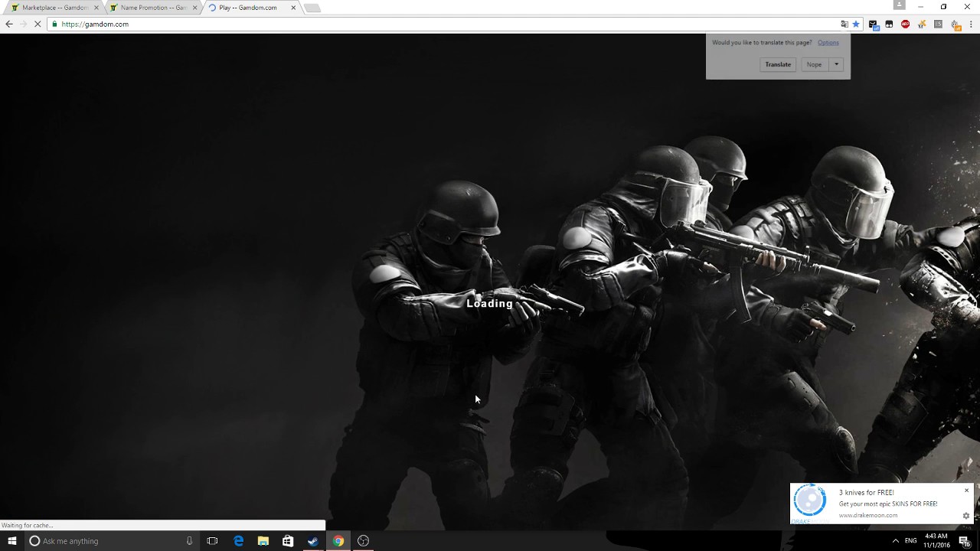Click the green secure lock icon
This screenshot has height=551, width=980.
(x=54, y=24)
